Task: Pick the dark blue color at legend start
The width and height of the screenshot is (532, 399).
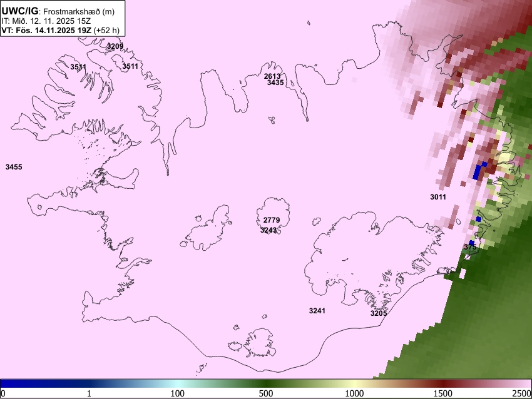Action: coord(4,384)
